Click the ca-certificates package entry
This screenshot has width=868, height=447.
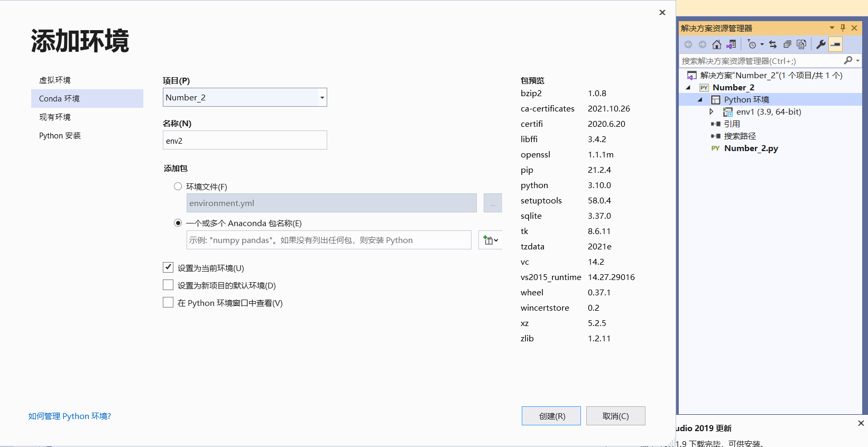coord(548,109)
